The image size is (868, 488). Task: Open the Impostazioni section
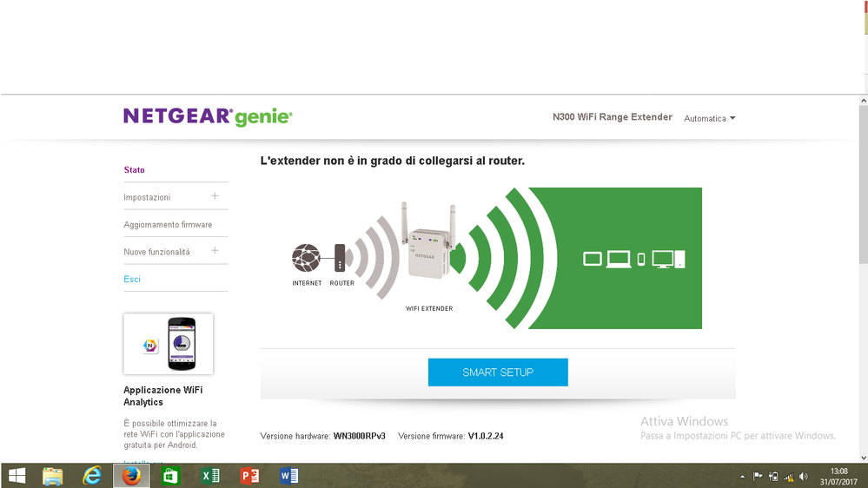pos(147,197)
